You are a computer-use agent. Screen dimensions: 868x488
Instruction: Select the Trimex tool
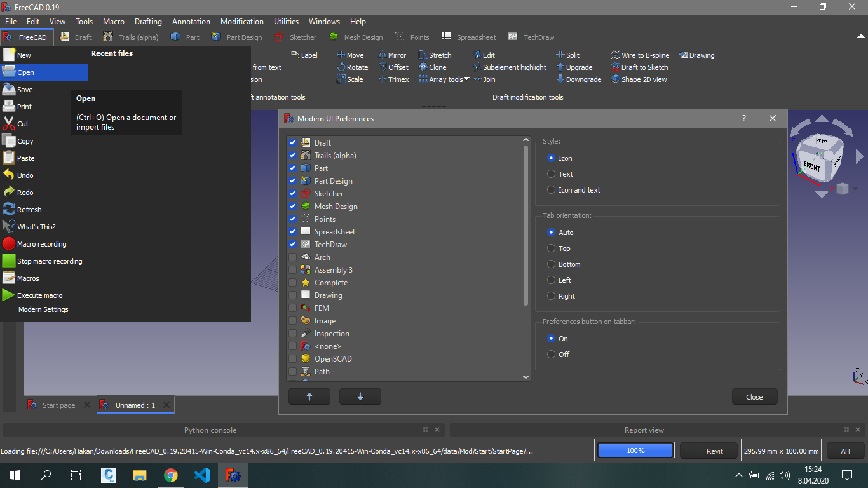point(393,79)
